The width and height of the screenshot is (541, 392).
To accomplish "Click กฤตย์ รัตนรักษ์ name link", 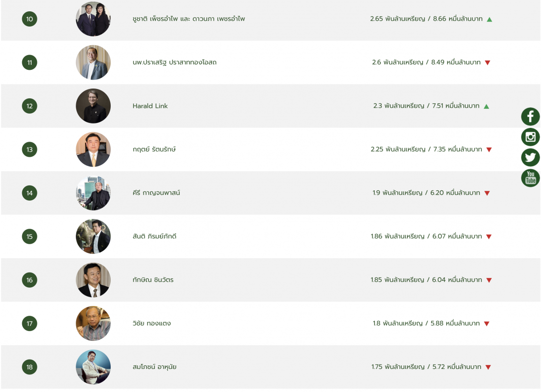I will [x=154, y=149].
